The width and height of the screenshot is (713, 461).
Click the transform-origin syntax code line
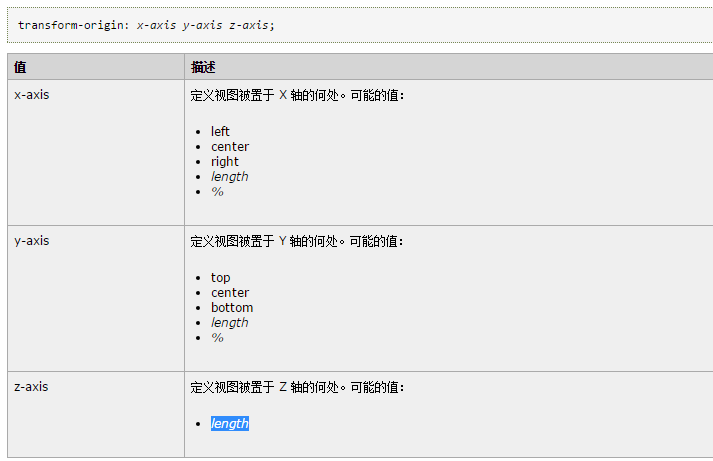click(146, 25)
